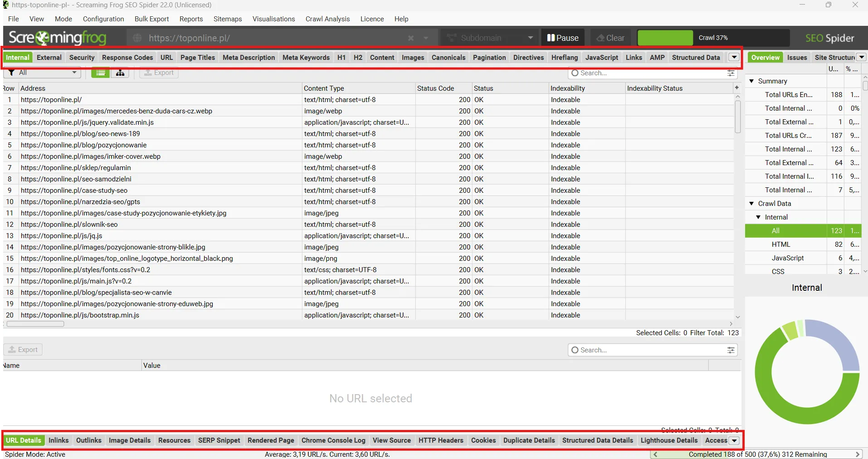Image resolution: width=868 pixels, height=459 pixels.
Task: Select HTML row in overview tree
Action: (803, 244)
